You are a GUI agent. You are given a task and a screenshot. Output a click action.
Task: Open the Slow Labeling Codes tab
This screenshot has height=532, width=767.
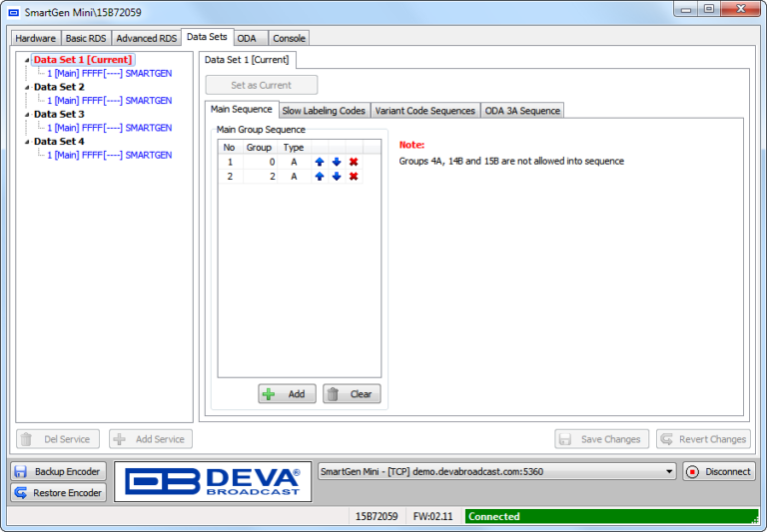coord(323,111)
